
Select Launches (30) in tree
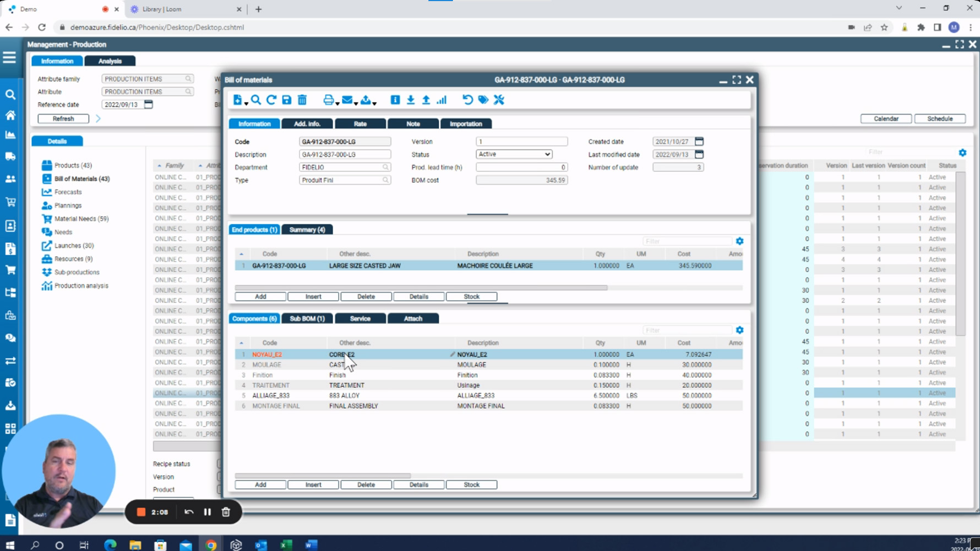74,246
